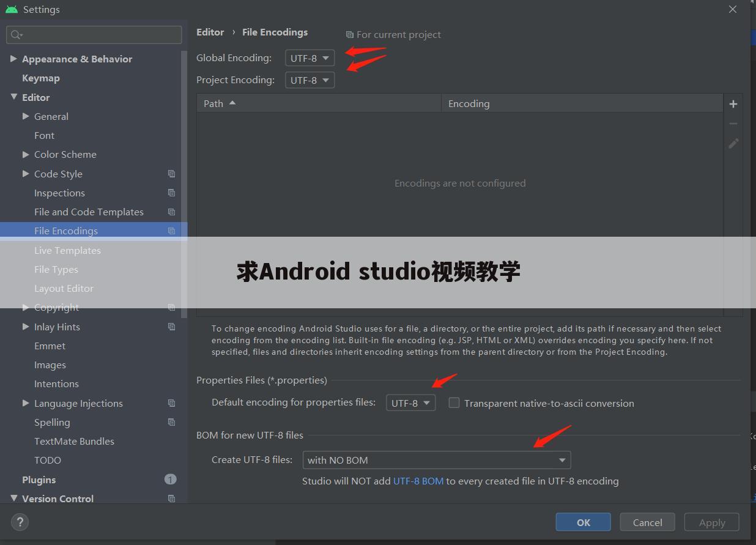Select Font settings page

(44, 135)
